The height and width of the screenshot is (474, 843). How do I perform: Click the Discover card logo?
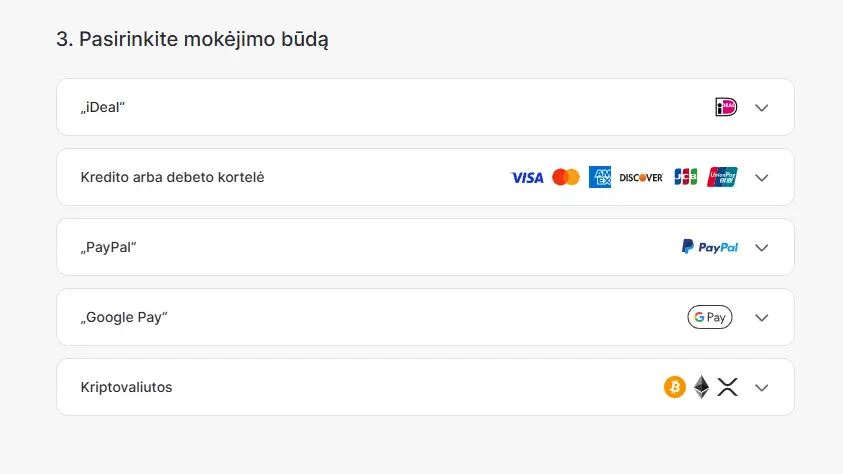[641, 177]
